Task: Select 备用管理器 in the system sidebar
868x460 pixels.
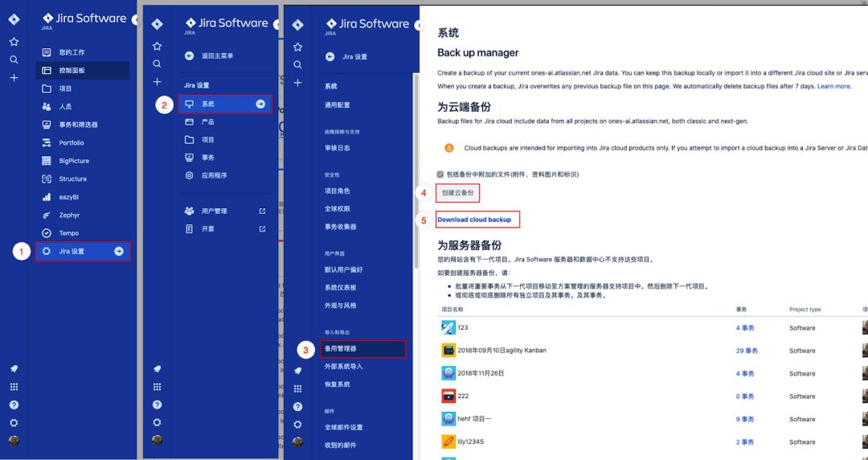Action: point(362,348)
